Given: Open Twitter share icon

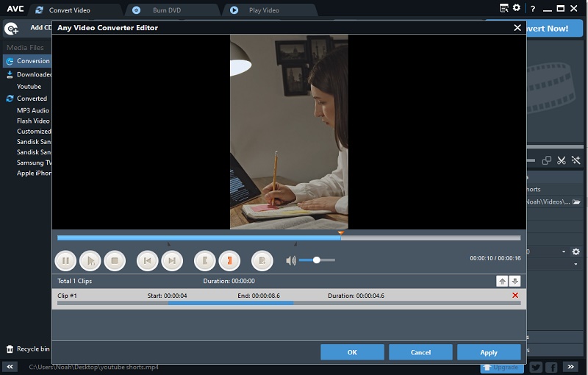Looking at the screenshot, I should (x=536, y=367).
